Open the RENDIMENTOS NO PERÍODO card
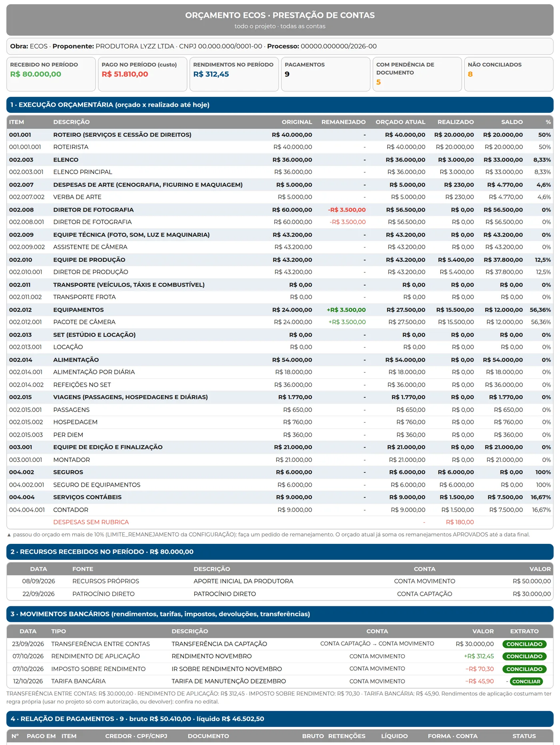This screenshot has width=560, height=745. [x=234, y=74]
